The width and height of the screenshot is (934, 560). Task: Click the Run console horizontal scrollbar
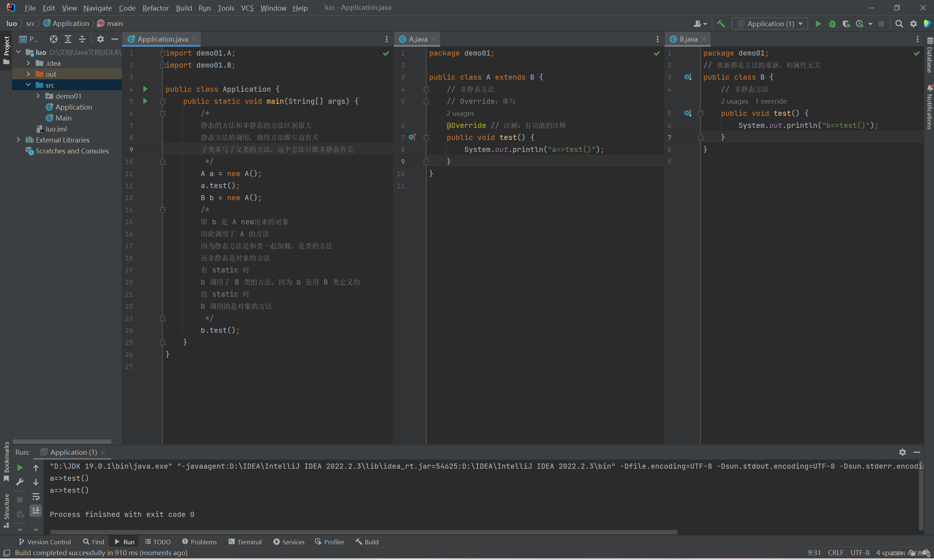[x=363, y=533]
